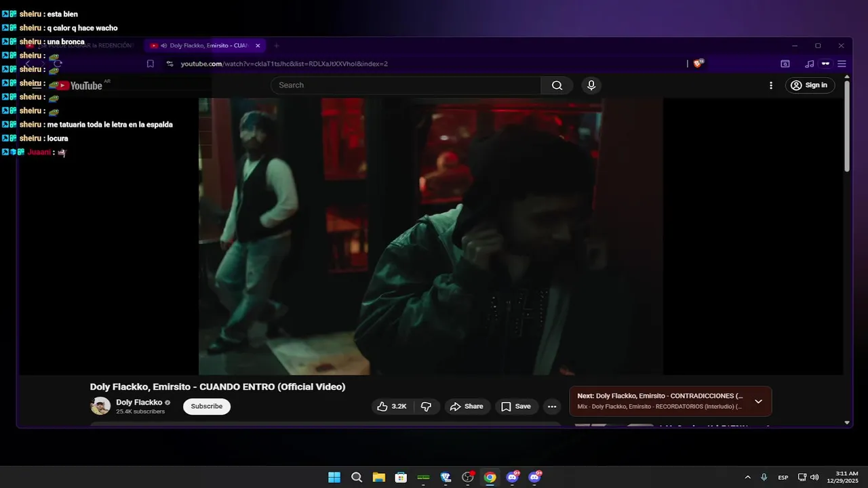
Task: Open YouTube settings three-dot menu
Action: [x=770, y=85]
